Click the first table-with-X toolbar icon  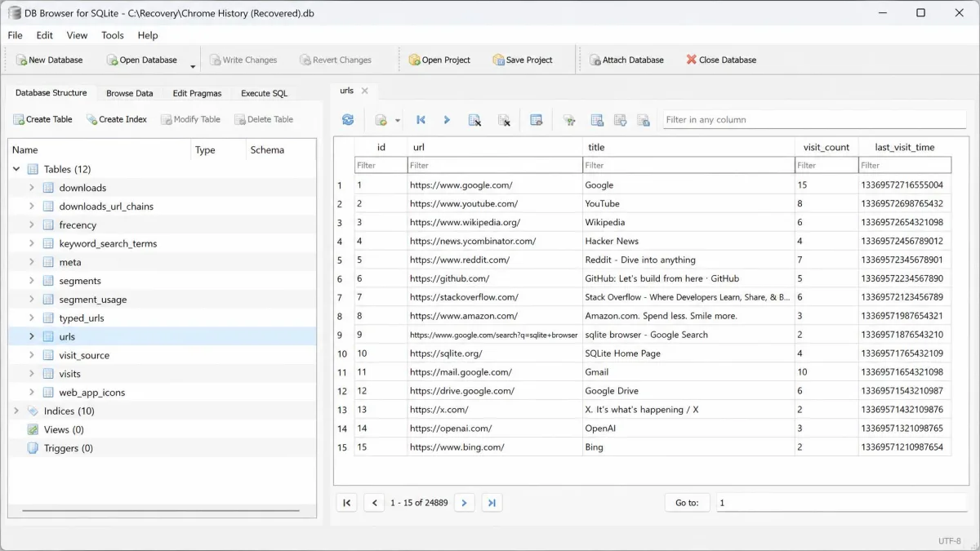(474, 120)
